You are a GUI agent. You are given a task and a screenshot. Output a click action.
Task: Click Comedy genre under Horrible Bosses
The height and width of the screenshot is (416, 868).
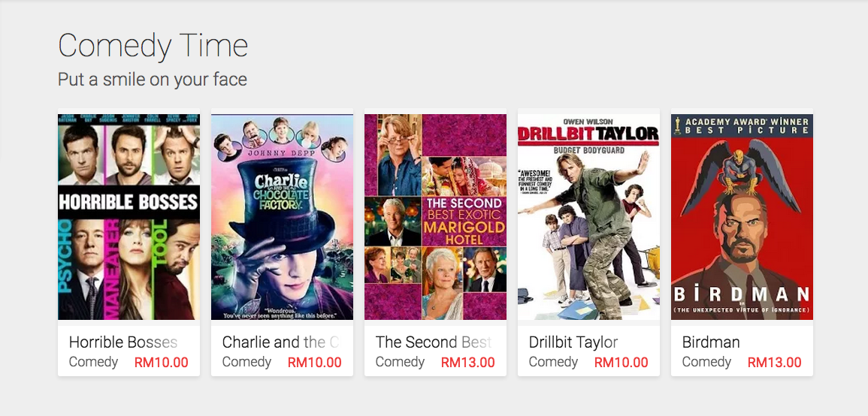click(x=93, y=362)
